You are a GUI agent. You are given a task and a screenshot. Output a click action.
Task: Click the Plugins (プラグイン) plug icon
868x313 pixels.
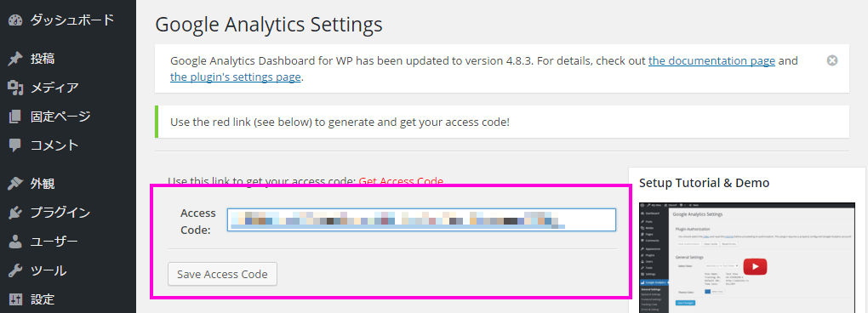pyautogui.click(x=15, y=213)
